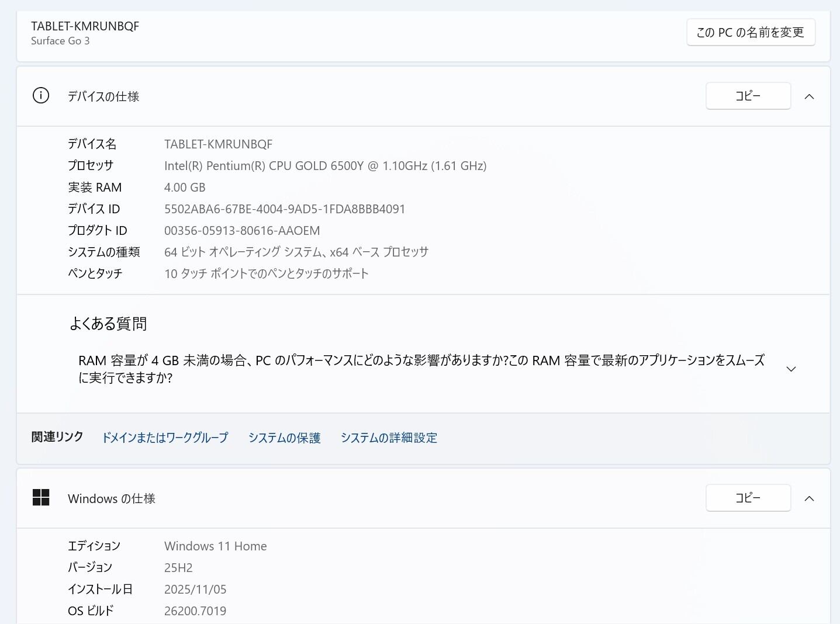
Task: Collapse the Windows の仕様 section chevron
Action: (x=809, y=498)
